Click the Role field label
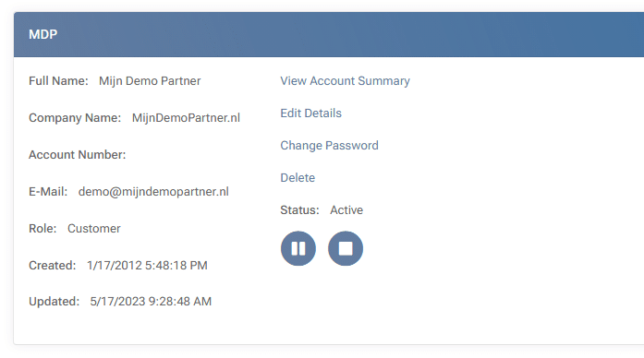 pyautogui.click(x=43, y=229)
